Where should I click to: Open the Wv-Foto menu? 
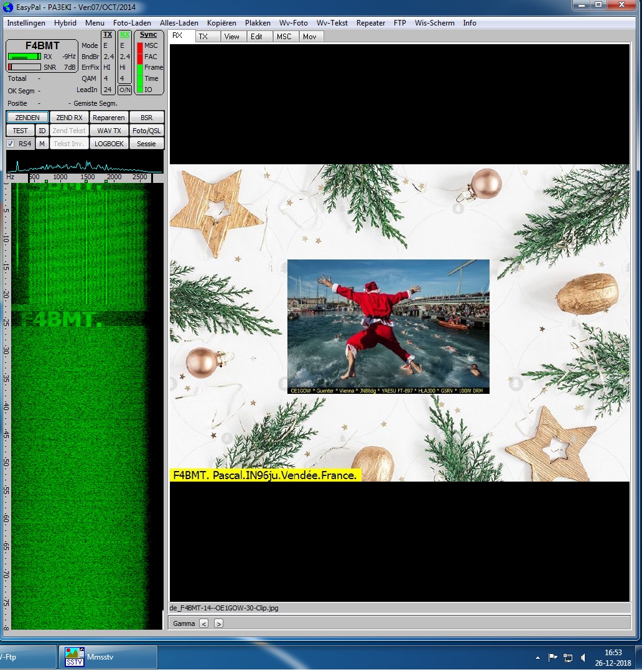coord(294,23)
